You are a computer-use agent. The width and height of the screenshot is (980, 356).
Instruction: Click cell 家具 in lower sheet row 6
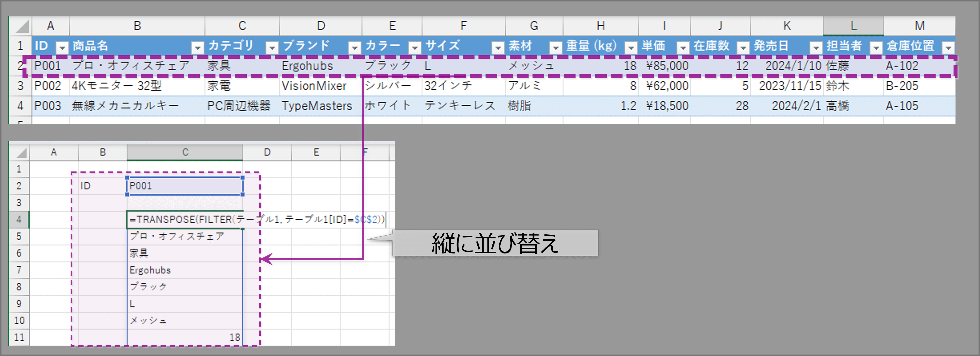point(185,253)
